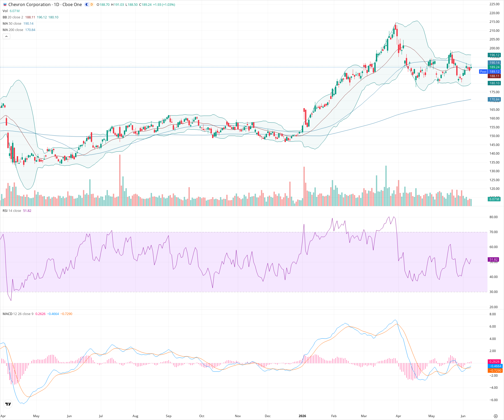Click the 225.00 price axis label
Image resolution: width=504 pixels, height=420 pixels.
495,4
